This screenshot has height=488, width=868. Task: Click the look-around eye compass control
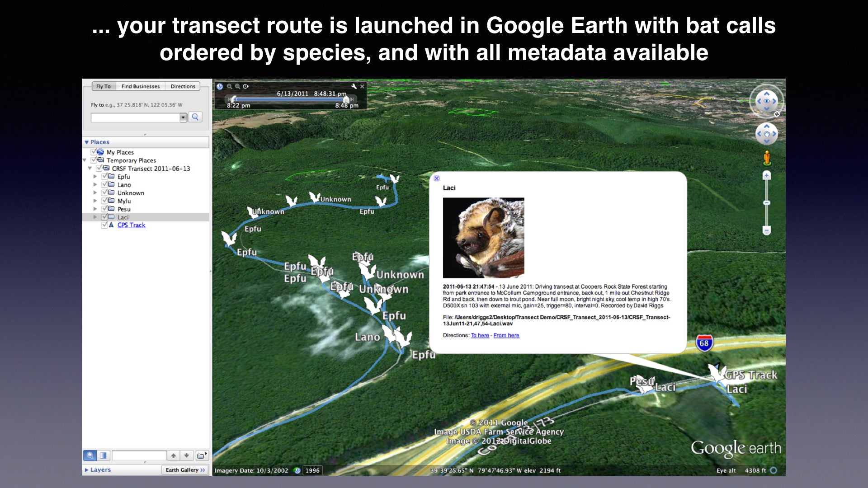[x=767, y=101]
